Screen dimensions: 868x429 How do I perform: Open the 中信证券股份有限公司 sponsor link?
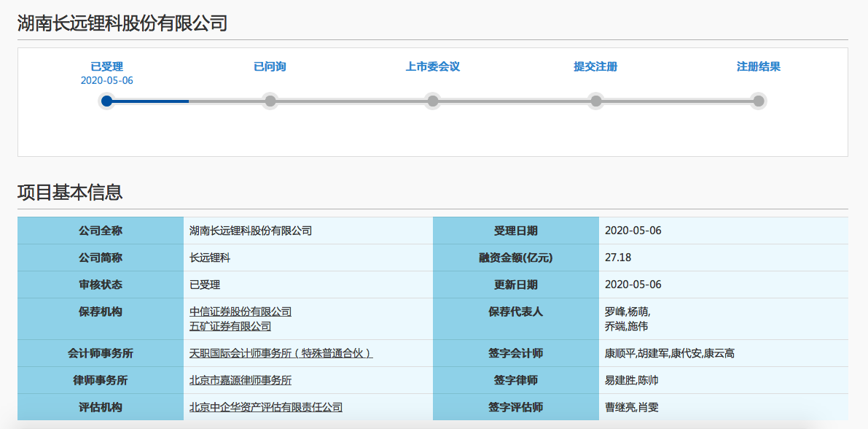tap(241, 312)
